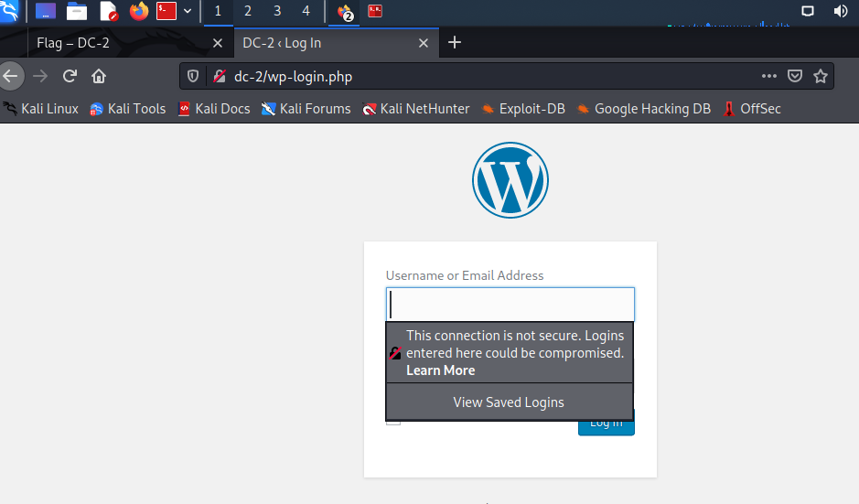
Task: Open the Kali dragon applications menu
Action: (x=9, y=11)
